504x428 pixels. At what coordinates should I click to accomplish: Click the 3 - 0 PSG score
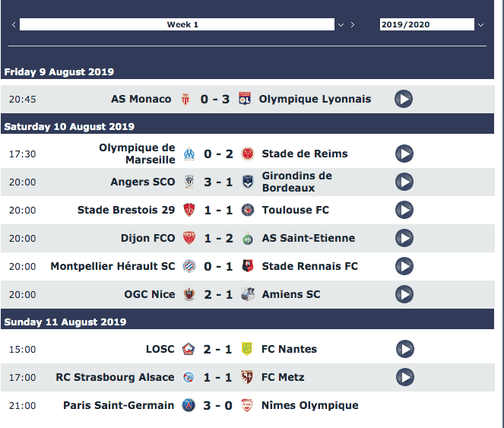click(x=217, y=405)
